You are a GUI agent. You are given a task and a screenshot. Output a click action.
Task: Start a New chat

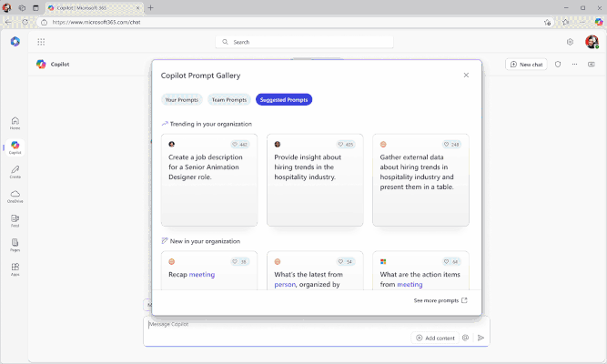(x=526, y=65)
